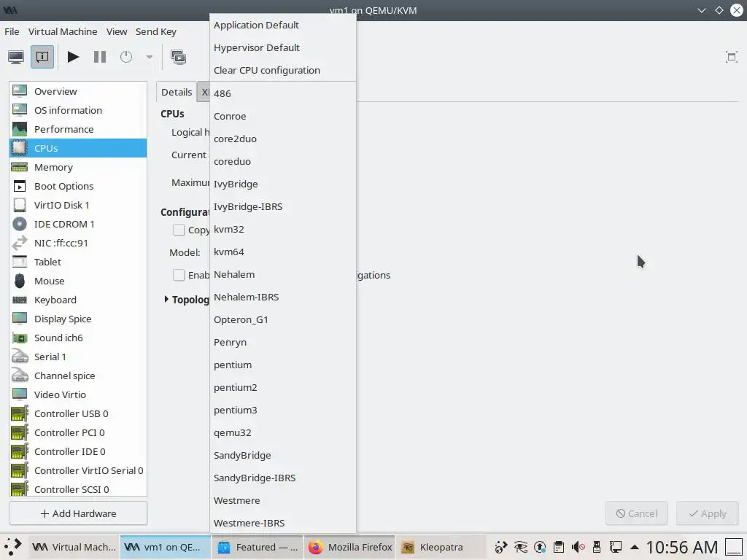Shut down the virtual machine
747x560 pixels.
point(126,57)
